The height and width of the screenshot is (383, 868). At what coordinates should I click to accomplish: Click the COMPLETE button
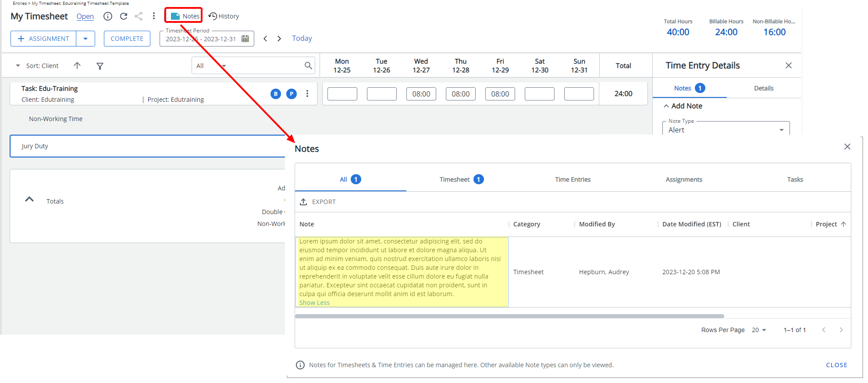pyautogui.click(x=127, y=39)
